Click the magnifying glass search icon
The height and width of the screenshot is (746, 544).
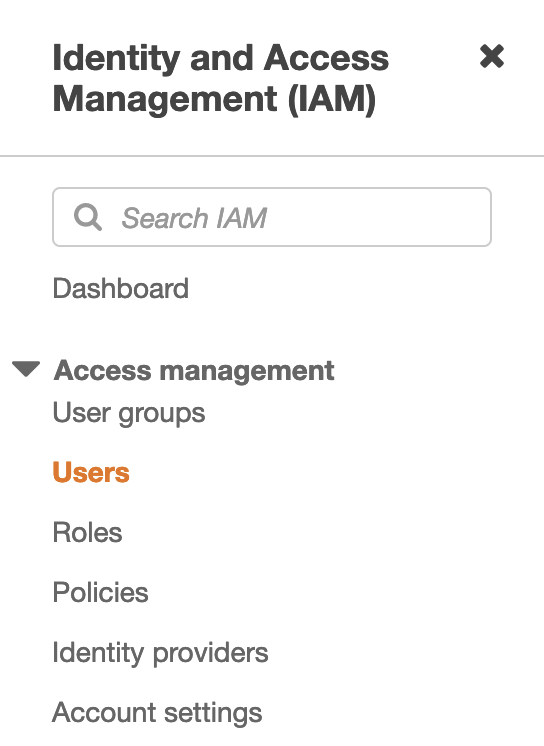88,217
